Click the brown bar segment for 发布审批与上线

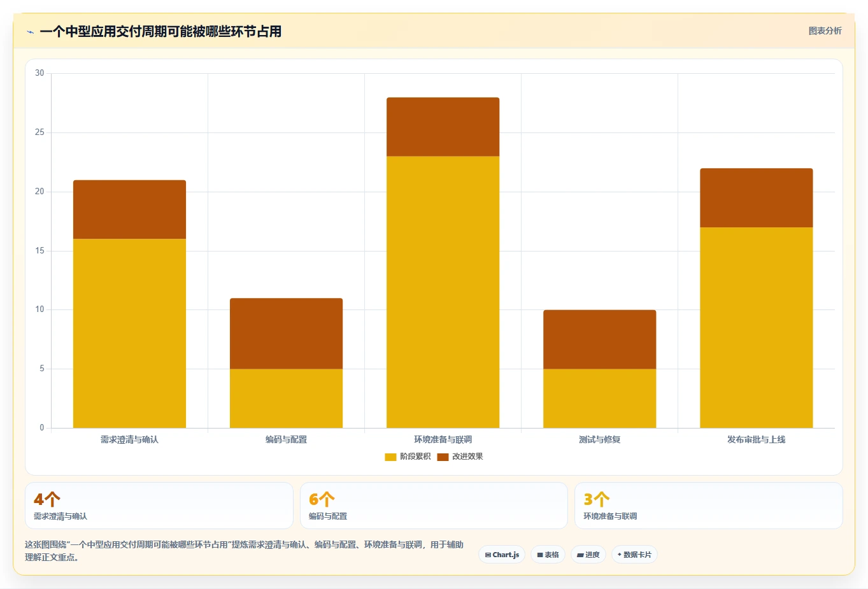[x=756, y=197]
